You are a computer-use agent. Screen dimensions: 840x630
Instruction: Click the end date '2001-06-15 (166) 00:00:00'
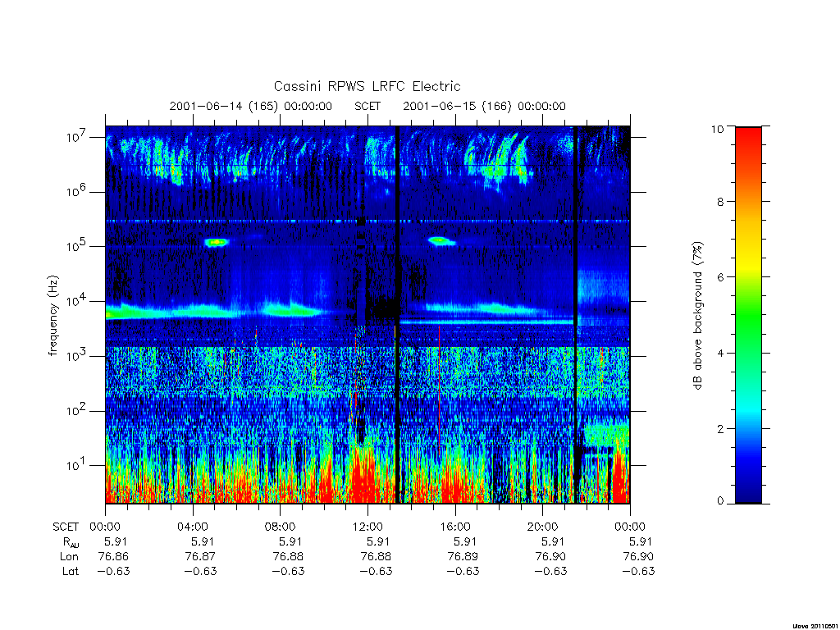click(x=484, y=106)
